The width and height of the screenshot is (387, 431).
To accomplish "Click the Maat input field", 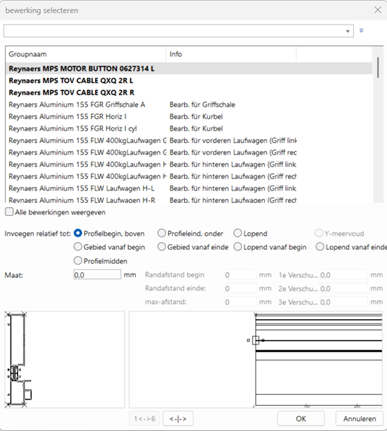I will pyautogui.click(x=97, y=275).
